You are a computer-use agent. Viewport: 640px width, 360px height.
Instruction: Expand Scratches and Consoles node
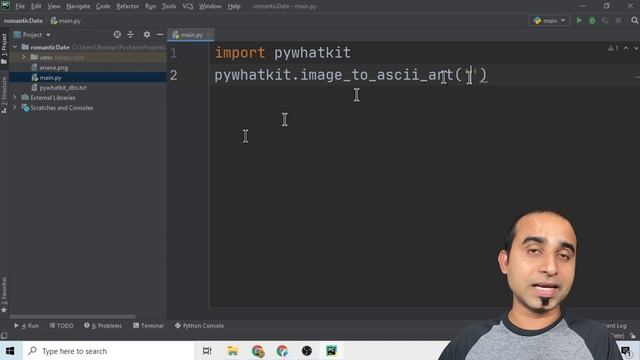click(x=15, y=108)
